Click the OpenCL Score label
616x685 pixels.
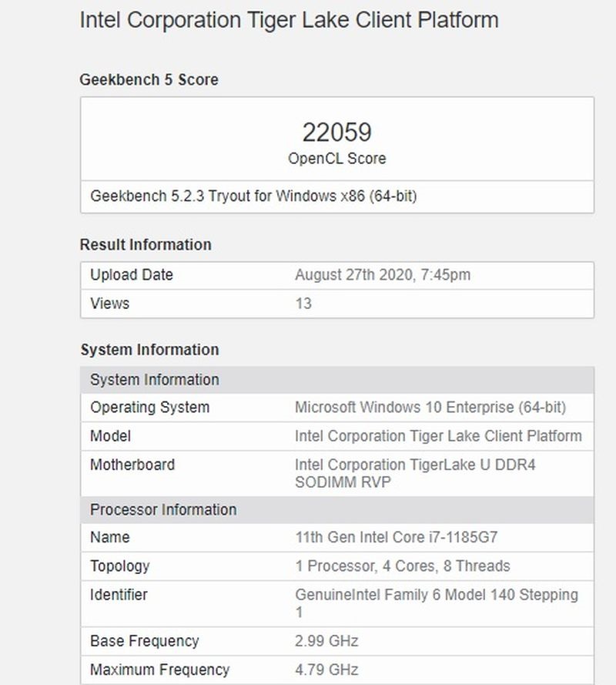pyautogui.click(x=336, y=159)
